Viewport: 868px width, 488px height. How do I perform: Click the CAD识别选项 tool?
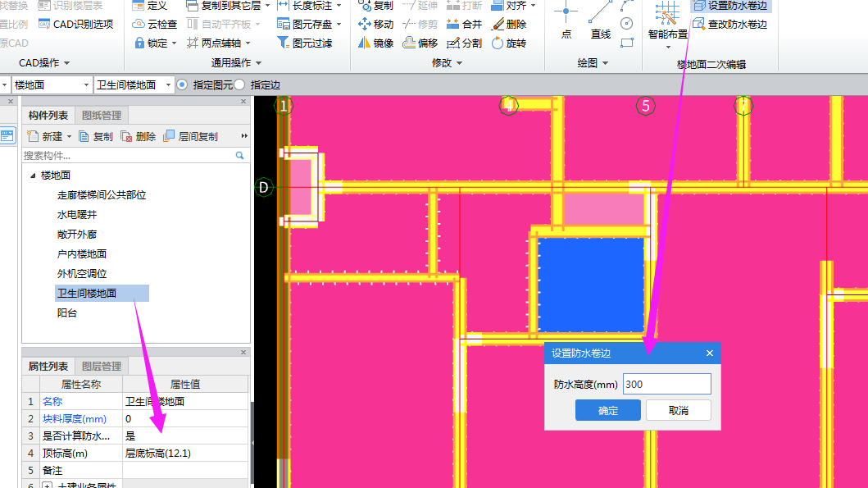tap(76, 25)
